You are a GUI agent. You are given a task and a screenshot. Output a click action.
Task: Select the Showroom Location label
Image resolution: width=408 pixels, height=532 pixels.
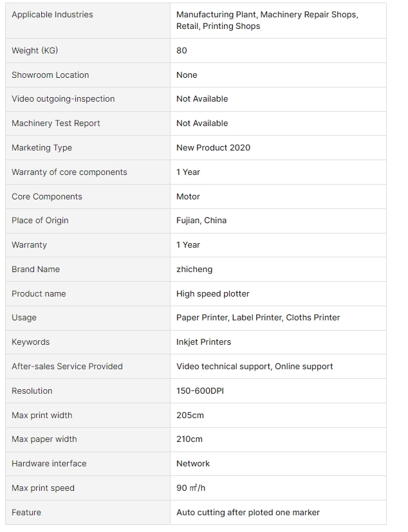coord(50,75)
